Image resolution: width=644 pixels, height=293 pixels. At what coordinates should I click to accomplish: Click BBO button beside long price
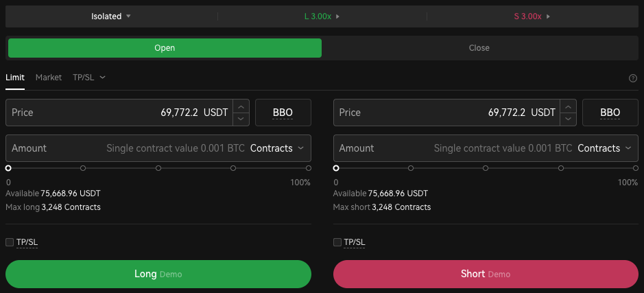pyautogui.click(x=283, y=113)
